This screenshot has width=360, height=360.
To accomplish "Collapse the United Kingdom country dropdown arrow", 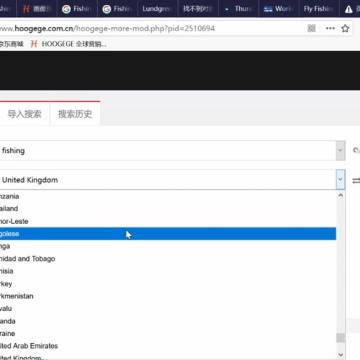I will point(340,179).
